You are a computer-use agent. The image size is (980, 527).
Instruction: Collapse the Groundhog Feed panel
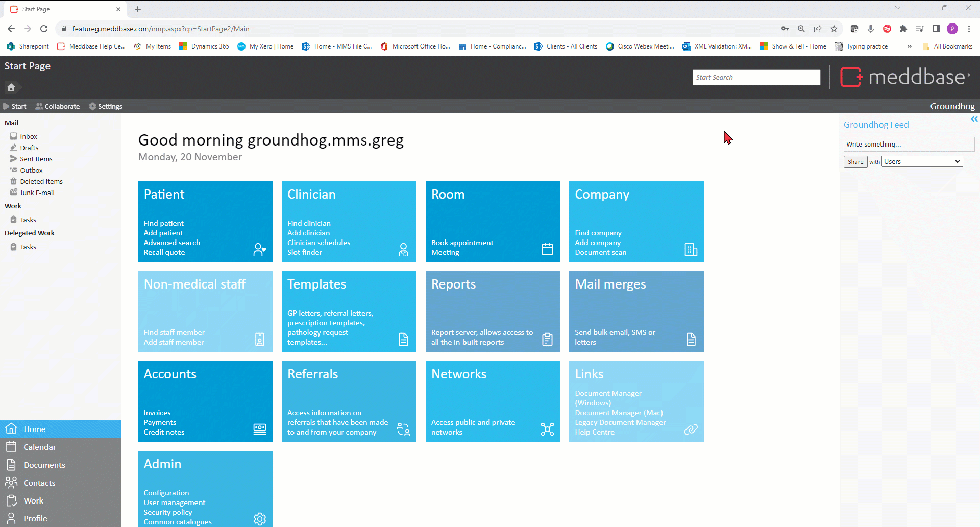coord(974,119)
